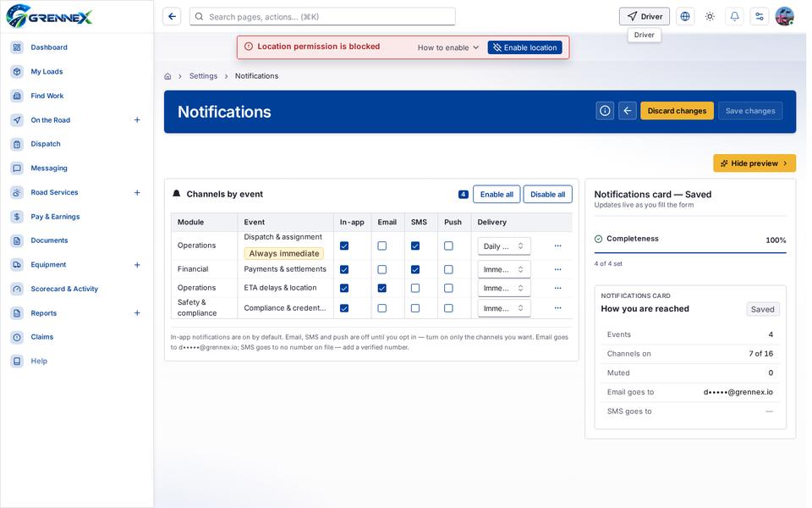Click the Enable location button
This screenshot has height=508, width=812.
tap(525, 47)
